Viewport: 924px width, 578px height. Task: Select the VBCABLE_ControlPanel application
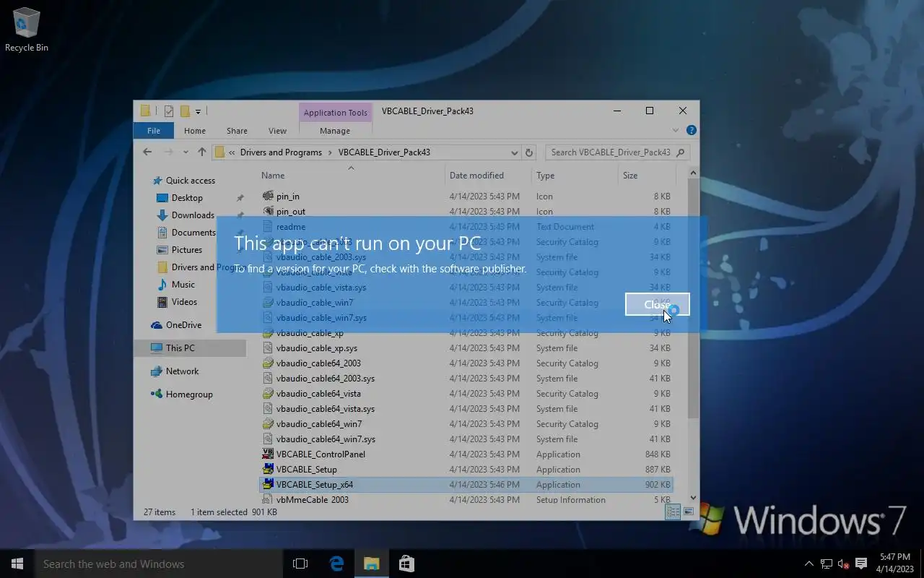pyautogui.click(x=466, y=454)
